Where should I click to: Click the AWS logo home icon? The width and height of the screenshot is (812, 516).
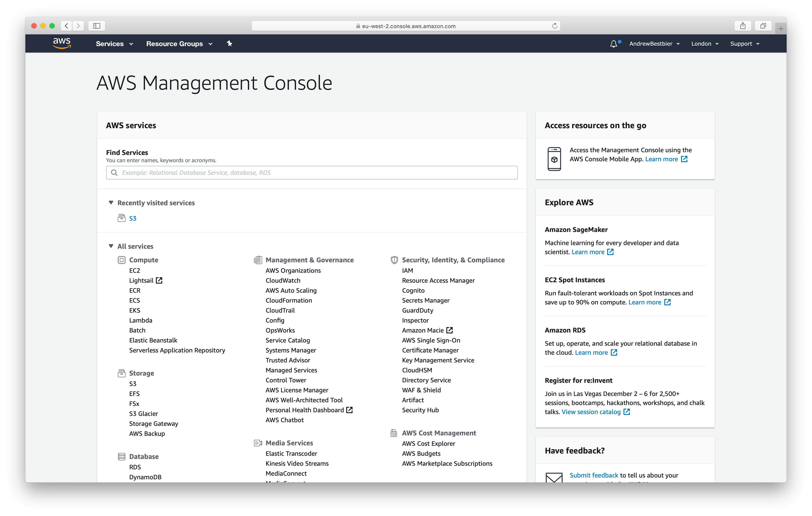tap(62, 43)
